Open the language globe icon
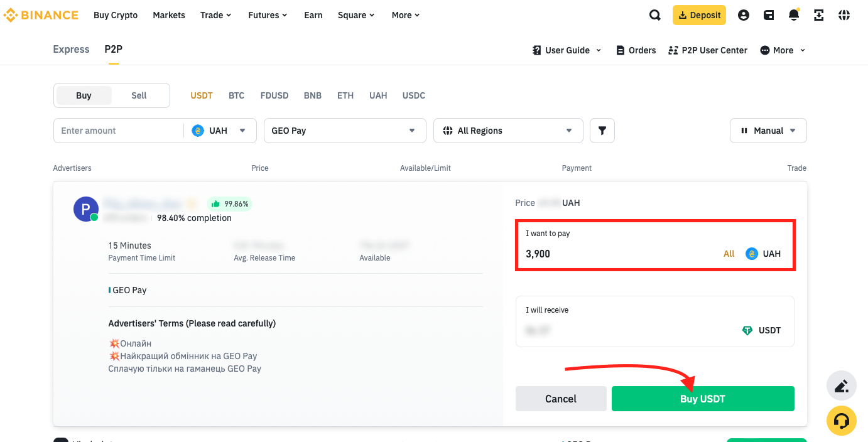The image size is (868, 442). pyautogui.click(x=844, y=15)
